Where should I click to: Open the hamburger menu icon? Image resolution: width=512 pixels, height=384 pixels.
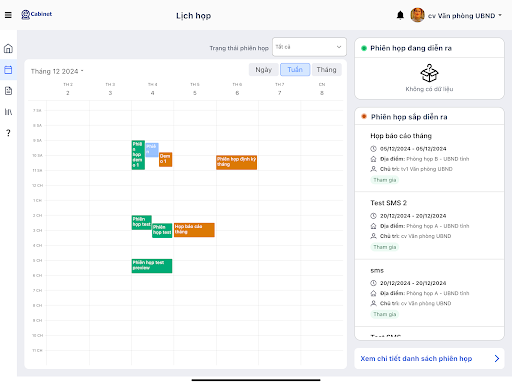tap(8, 15)
